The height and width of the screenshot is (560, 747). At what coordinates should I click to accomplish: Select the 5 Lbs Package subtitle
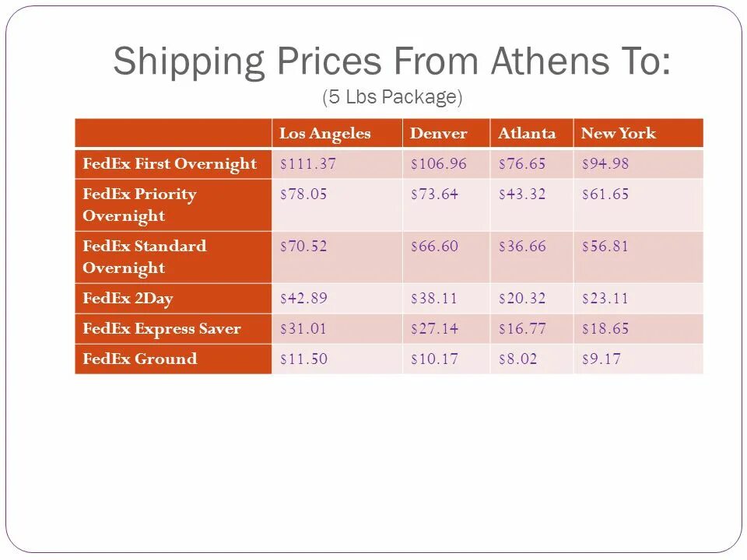(x=392, y=97)
